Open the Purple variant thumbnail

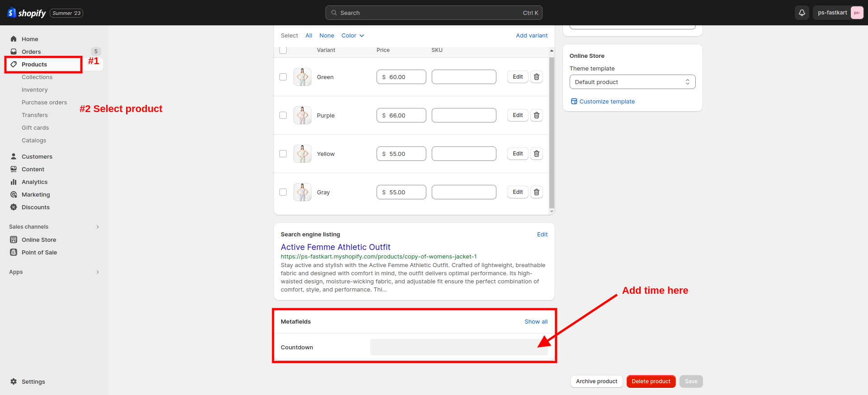click(302, 115)
